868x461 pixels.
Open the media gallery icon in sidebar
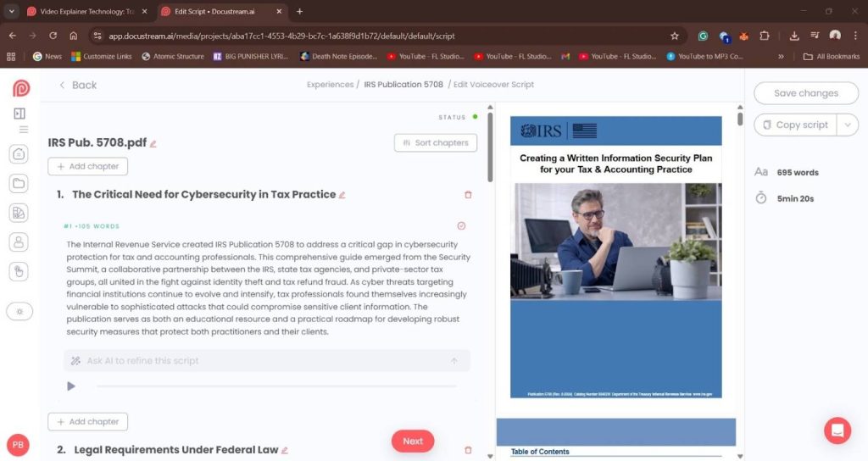coord(19,213)
